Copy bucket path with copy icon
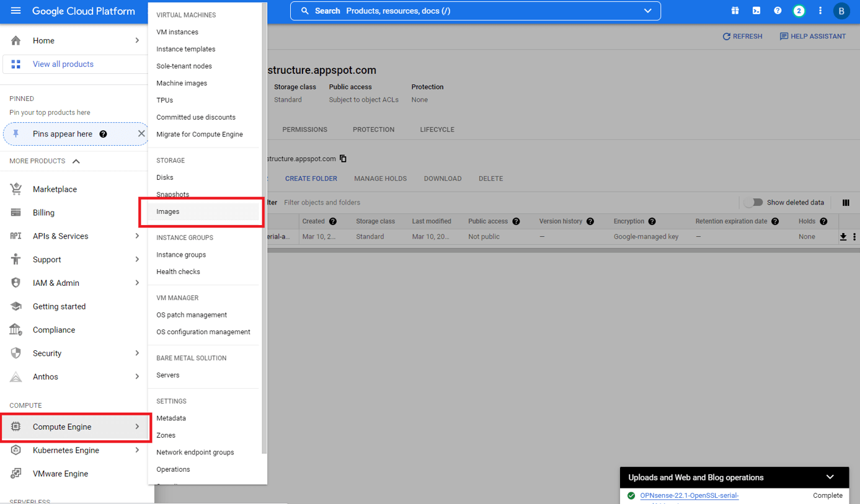 (x=343, y=159)
